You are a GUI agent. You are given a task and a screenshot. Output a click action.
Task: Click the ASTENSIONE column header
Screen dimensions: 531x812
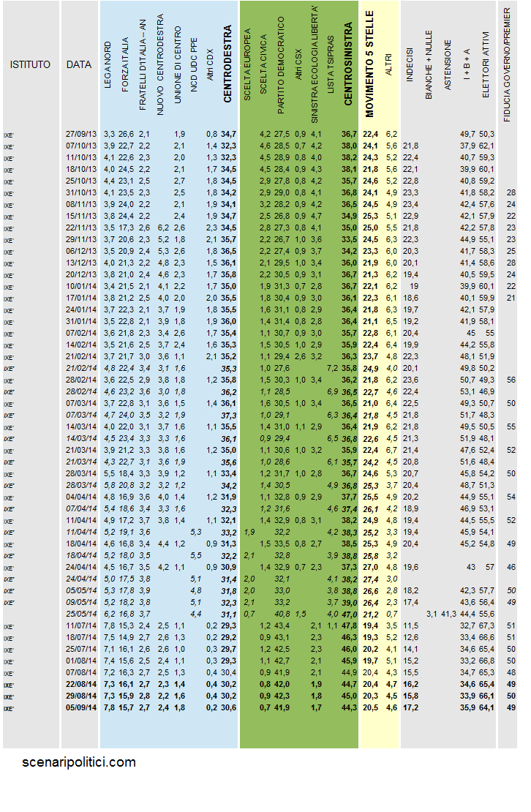[448, 65]
